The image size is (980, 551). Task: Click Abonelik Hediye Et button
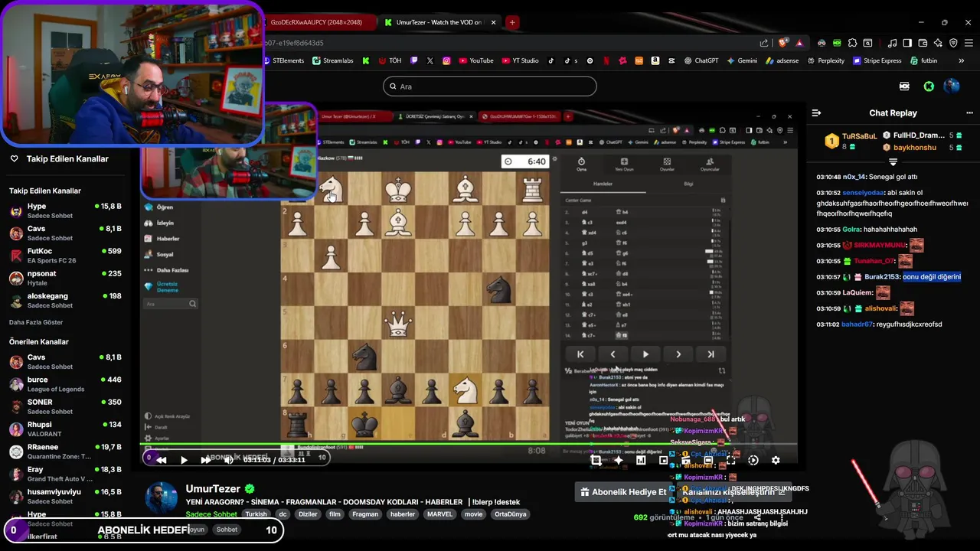pos(624,492)
